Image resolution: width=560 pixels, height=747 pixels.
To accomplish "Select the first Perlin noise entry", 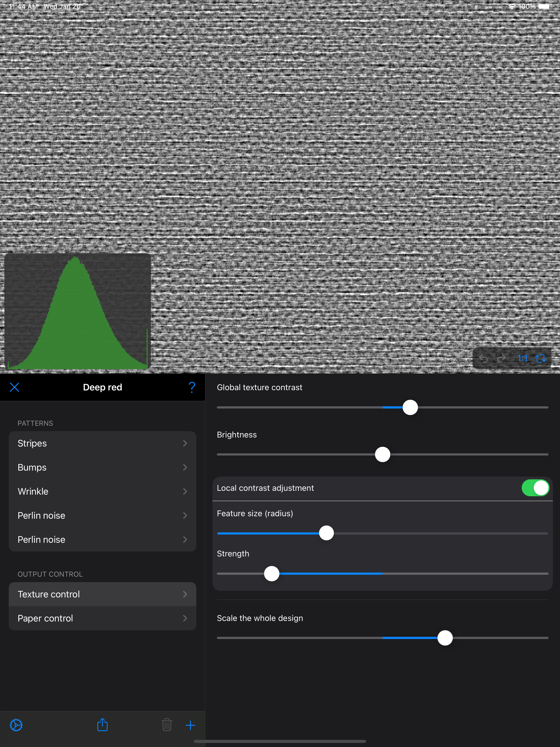I will click(x=102, y=516).
